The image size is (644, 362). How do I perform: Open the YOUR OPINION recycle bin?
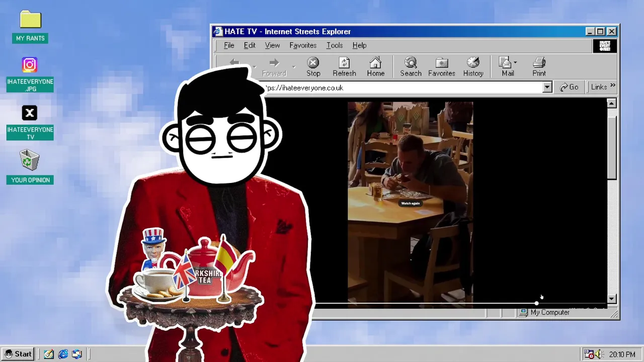(30, 161)
